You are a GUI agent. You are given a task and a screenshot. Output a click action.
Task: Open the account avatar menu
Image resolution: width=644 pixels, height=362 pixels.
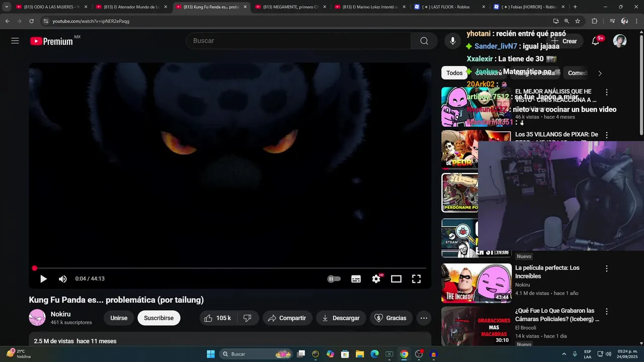click(x=620, y=41)
